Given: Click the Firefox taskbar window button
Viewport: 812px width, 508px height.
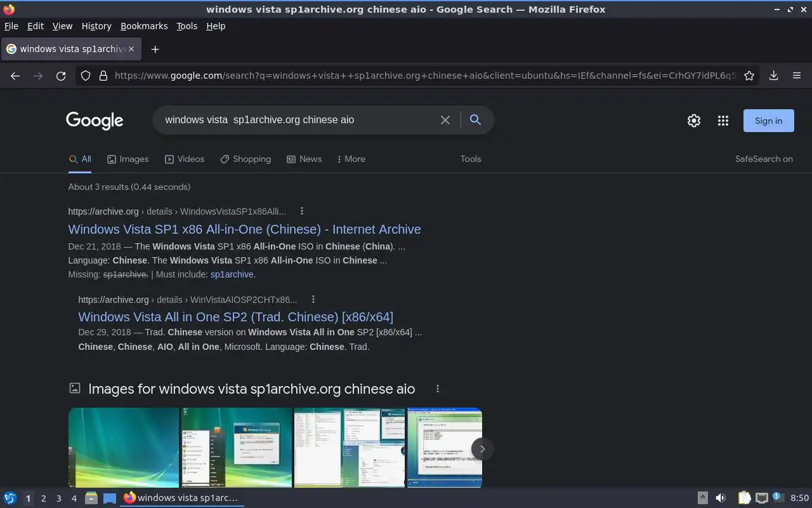Looking at the screenshot, I should [182, 498].
